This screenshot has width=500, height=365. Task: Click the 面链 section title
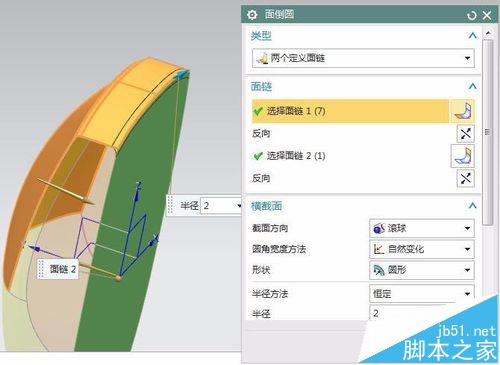[x=261, y=86]
